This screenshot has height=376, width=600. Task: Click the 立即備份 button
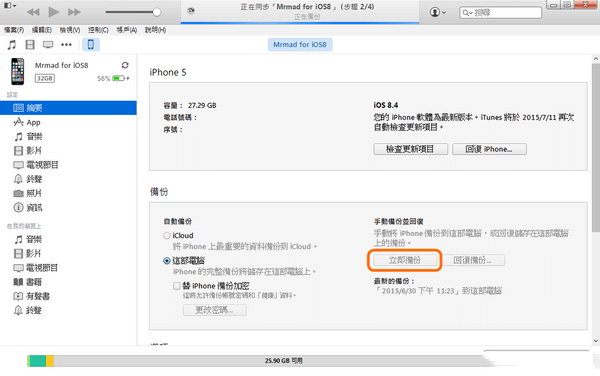405,260
